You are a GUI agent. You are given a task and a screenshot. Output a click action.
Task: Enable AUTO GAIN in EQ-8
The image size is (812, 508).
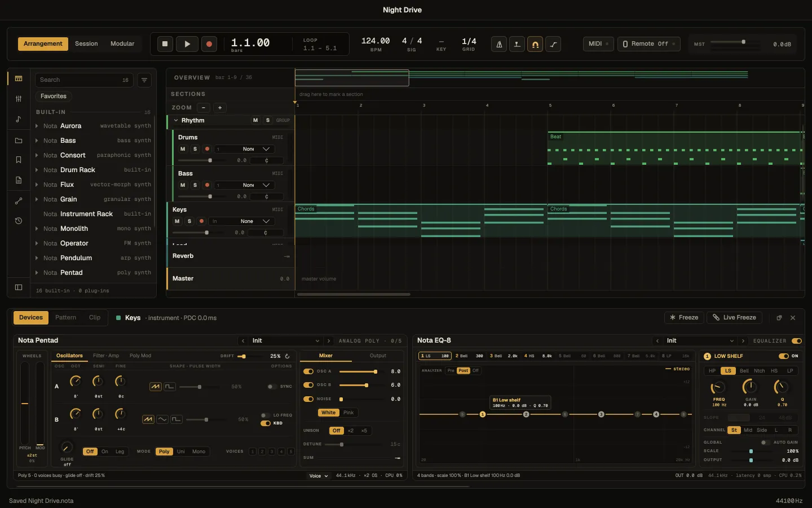tap(765, 443)
